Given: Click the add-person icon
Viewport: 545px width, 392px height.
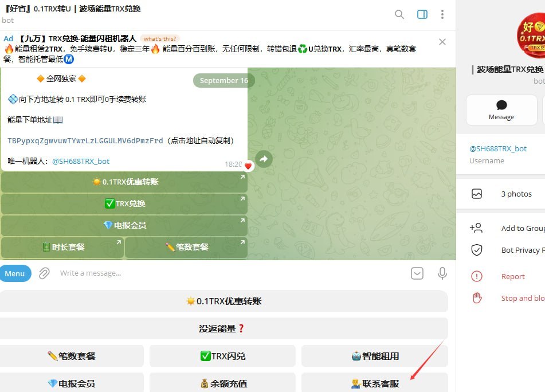Looking at the screenshot, I should tap(476, 228).
